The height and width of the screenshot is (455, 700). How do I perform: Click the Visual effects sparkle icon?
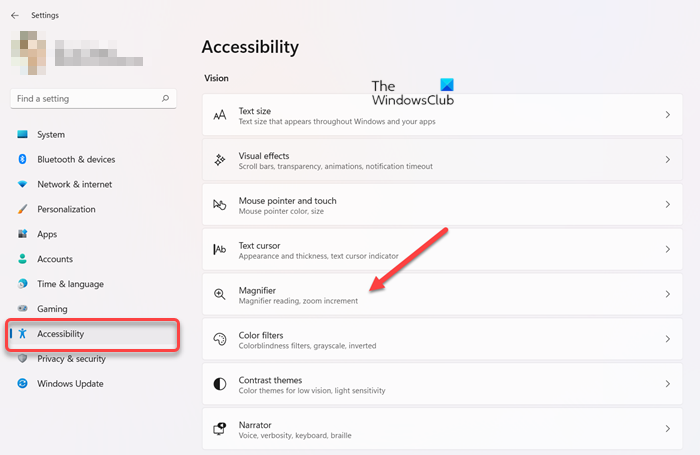(x=220, y=160)
